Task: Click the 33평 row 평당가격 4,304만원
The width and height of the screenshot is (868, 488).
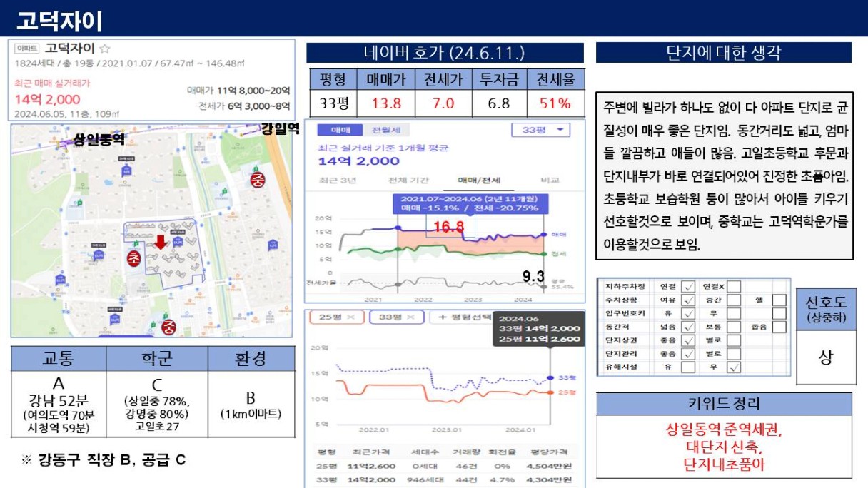Action: [548, 480]
